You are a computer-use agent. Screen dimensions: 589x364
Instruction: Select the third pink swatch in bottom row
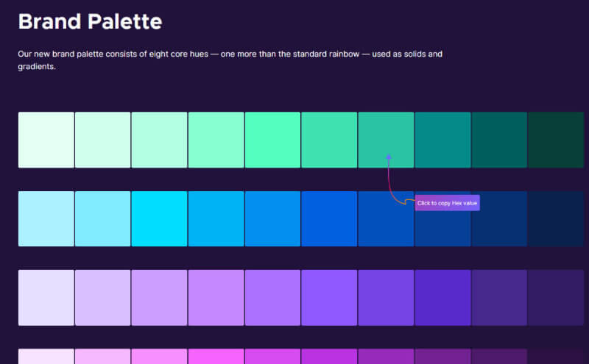pos(159,357)
